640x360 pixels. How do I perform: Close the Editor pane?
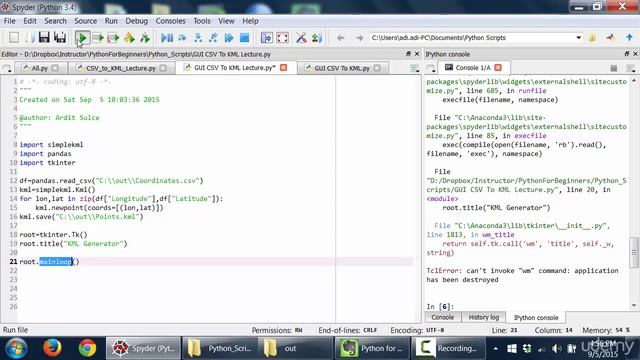pos(417,54)
